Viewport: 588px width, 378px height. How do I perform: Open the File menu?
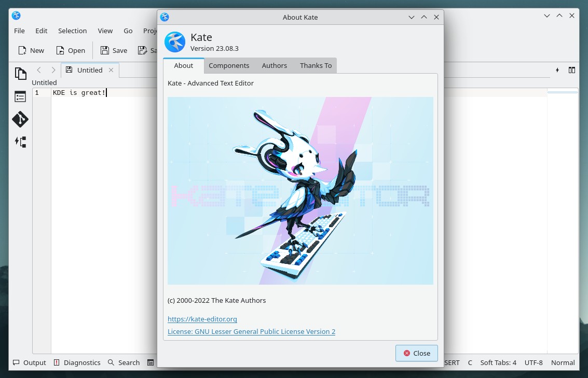pos(20,31)
